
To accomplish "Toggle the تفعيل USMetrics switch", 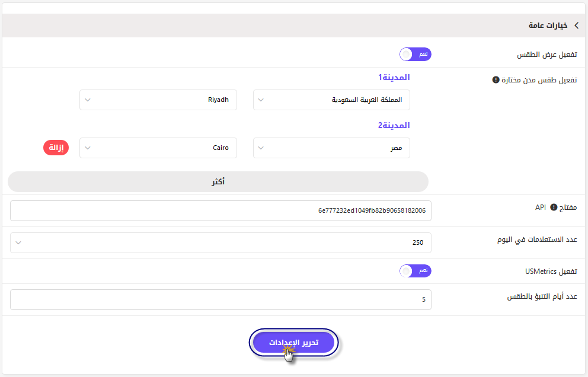I will pyautogui.click(x=415, y=271).
